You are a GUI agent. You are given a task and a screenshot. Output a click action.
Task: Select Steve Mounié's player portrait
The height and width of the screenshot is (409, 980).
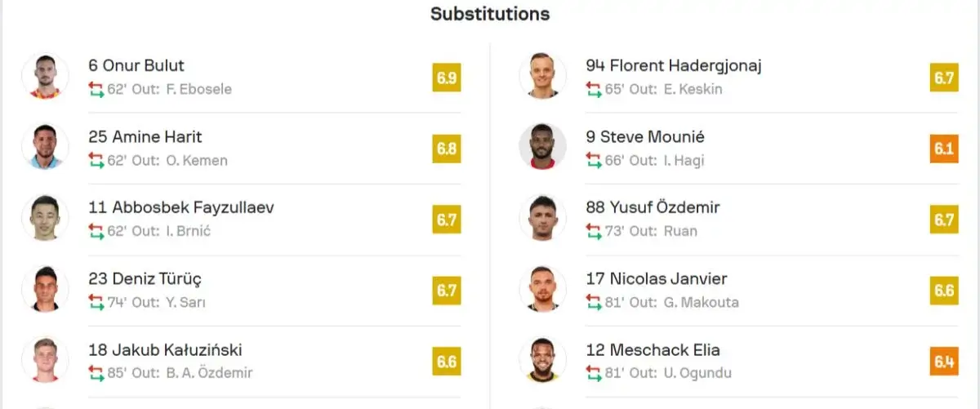tap(543, 147)
